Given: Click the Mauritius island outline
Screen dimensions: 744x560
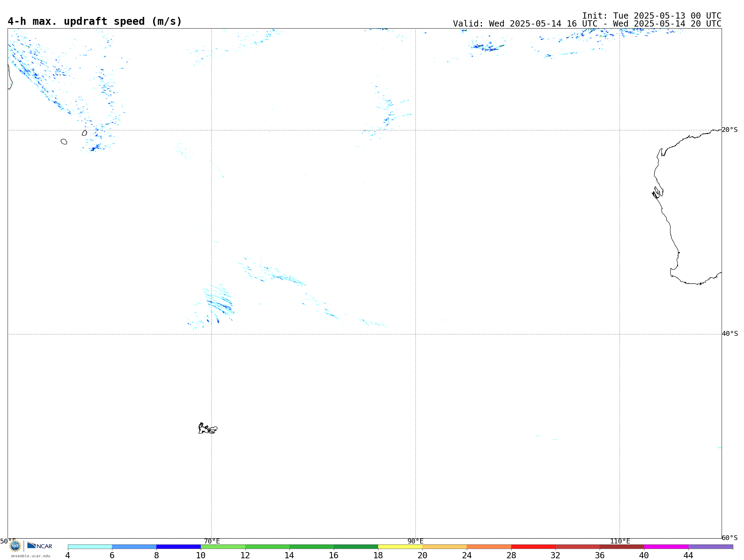Looking at the screenshot, I should [x=84, y=133].
